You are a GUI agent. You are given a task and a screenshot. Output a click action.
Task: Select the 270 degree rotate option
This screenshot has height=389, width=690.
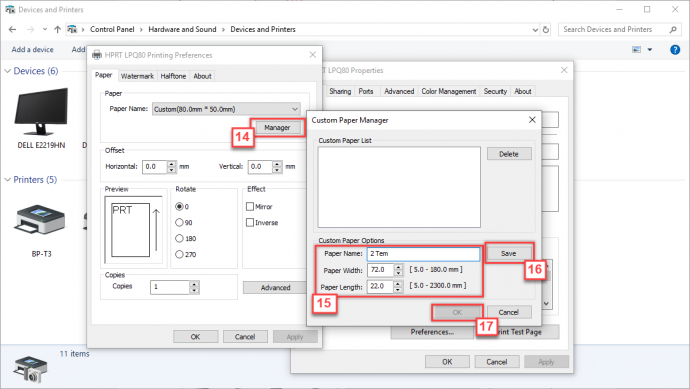pos(179,254)
